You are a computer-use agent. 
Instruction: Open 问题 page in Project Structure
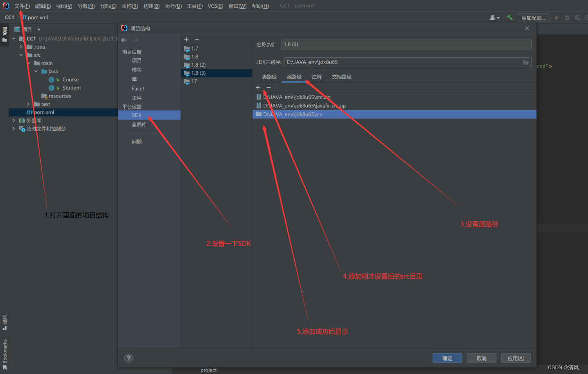137,142
